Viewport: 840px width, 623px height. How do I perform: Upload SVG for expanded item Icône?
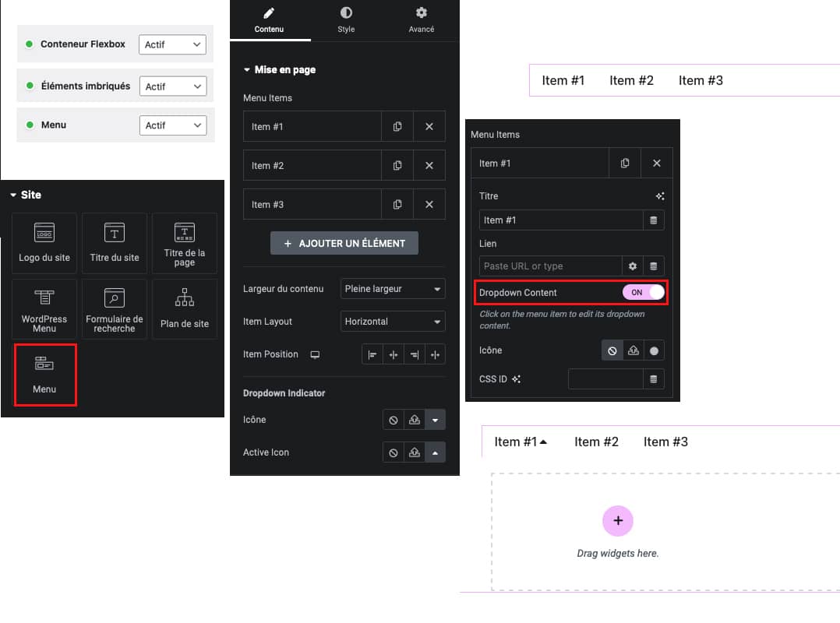pos(634,350)
